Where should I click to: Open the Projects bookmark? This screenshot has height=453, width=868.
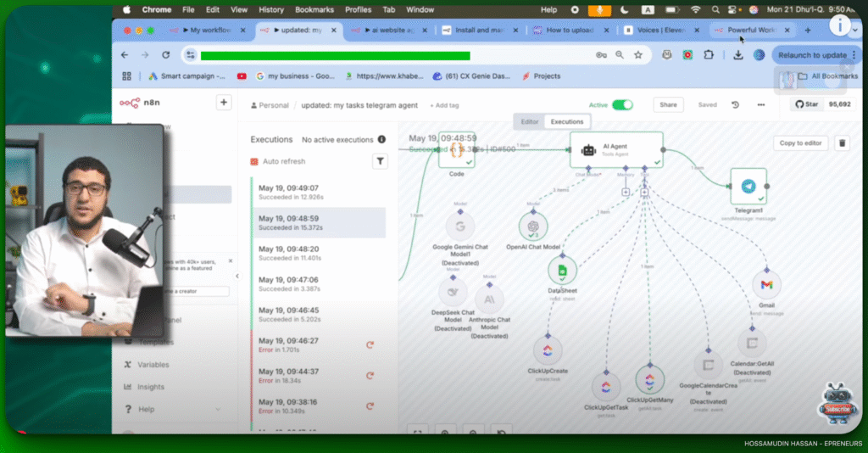click(542, 75)
